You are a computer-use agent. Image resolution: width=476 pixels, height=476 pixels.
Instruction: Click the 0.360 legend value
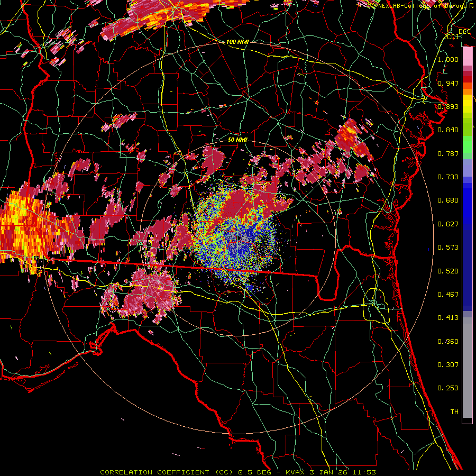[448, 342]
